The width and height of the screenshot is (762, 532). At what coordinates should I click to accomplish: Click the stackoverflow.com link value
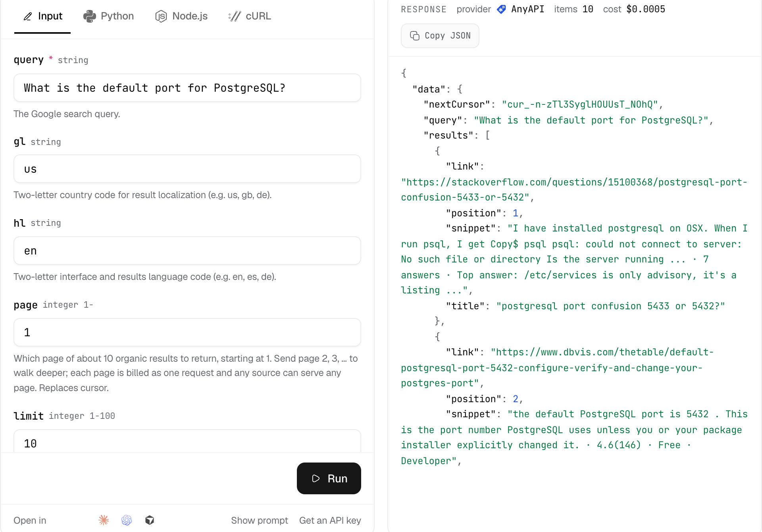pos(574,190)
